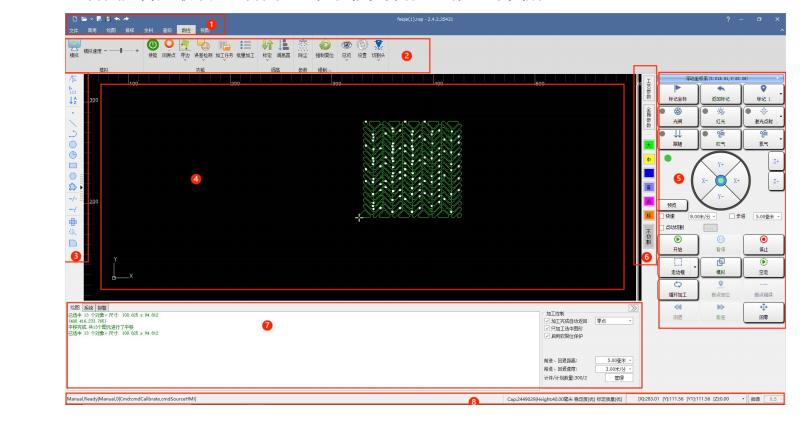Open the laser pulse button dropdown arrow
This screenshot has height=428, width=808.
781,116
